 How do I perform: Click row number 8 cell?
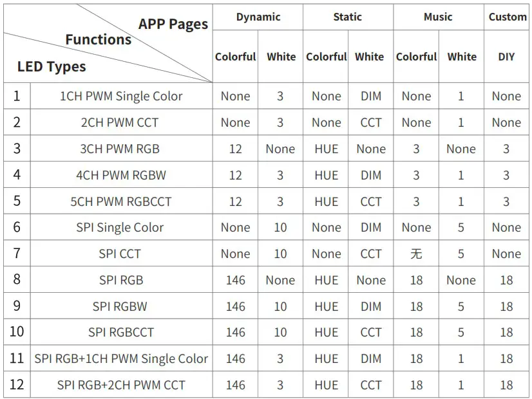coord(17,279)
